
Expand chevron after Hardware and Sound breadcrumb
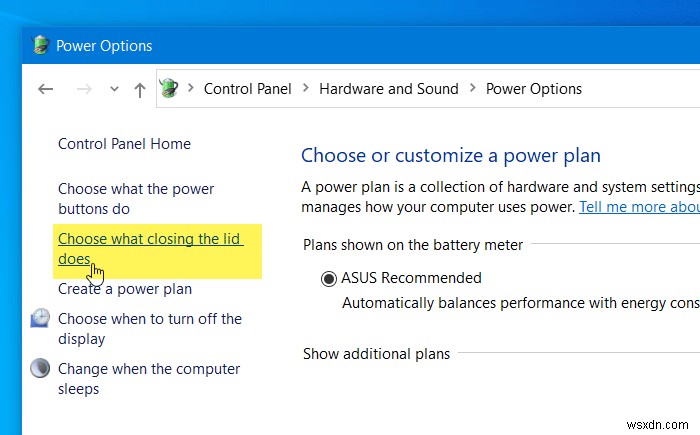[472, 89]
